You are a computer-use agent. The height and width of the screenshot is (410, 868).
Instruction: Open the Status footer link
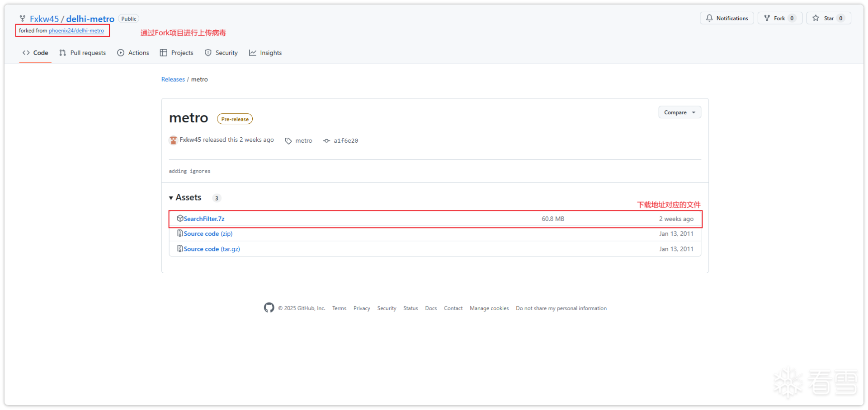tap(410, 308)
